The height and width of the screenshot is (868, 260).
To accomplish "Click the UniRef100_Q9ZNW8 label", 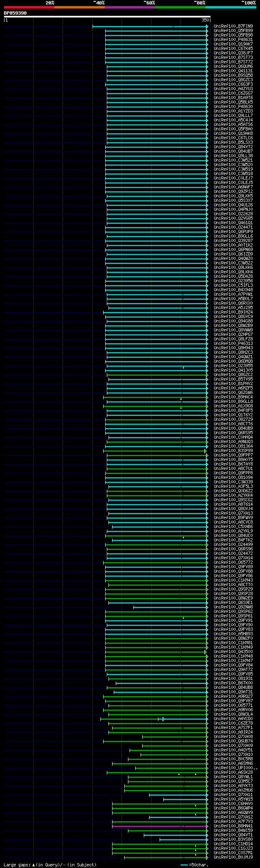I will pos(233,607).
